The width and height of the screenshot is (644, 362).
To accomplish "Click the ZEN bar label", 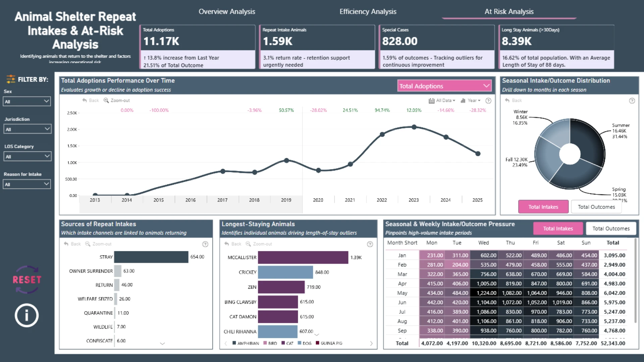I will (252, 287).
